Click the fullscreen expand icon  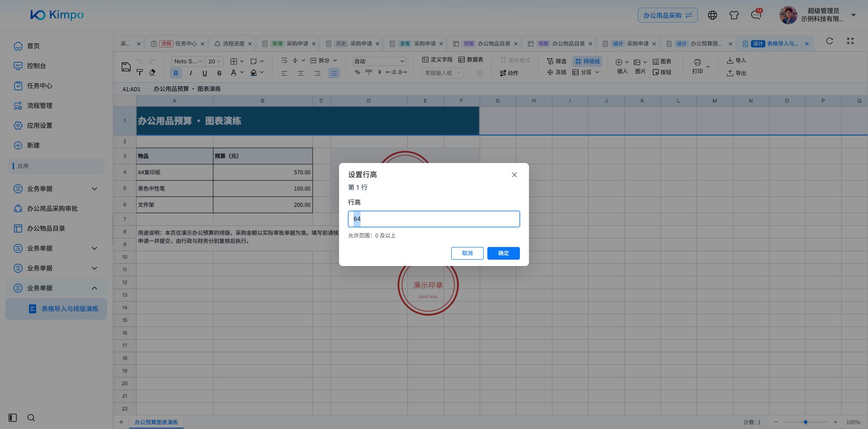tap(850, 41)
